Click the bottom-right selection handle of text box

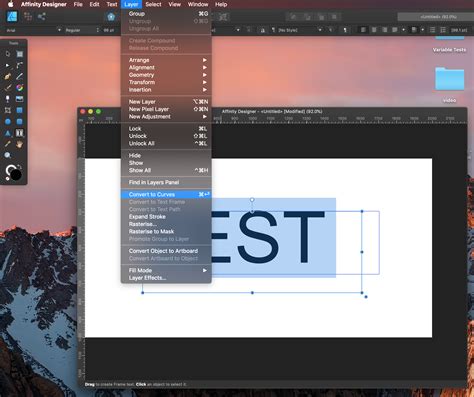coord(362,293)
